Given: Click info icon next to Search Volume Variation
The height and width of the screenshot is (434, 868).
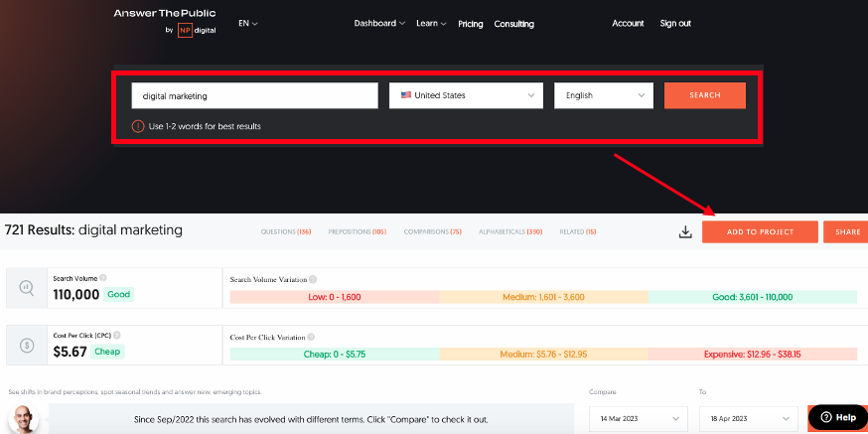Looking at the screenshot, I should (x=314, y=280).
